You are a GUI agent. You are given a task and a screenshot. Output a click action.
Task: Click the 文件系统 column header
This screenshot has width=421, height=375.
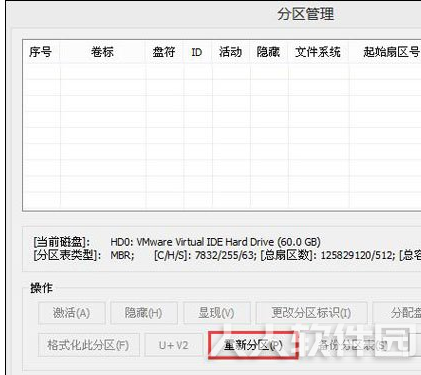point(318,52)
